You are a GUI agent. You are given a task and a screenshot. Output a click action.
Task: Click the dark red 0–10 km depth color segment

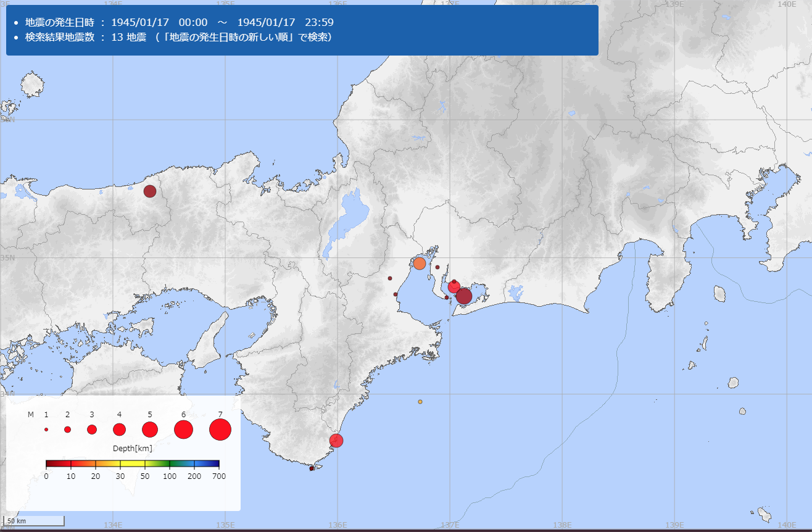(x=59, y=463)
